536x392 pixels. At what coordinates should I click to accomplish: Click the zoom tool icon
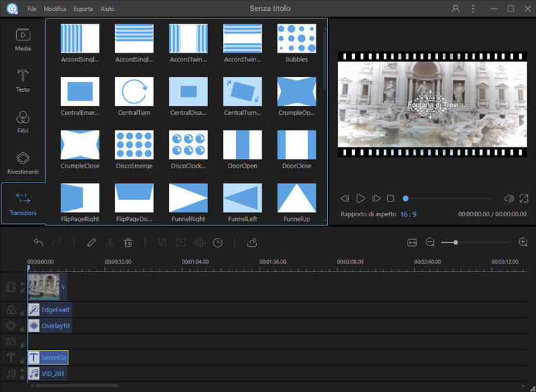pos(181,243)
